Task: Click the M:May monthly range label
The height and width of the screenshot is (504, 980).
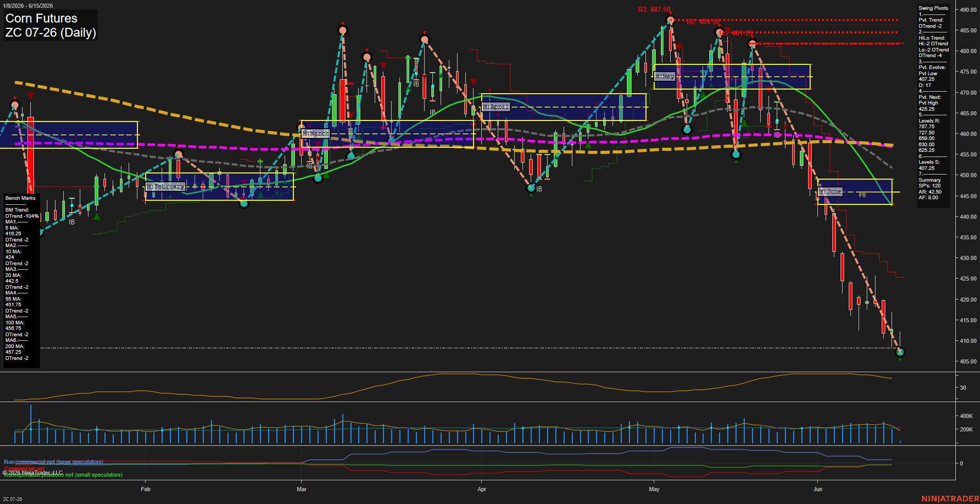Action: pyautogui.click(x=664, y=76)
